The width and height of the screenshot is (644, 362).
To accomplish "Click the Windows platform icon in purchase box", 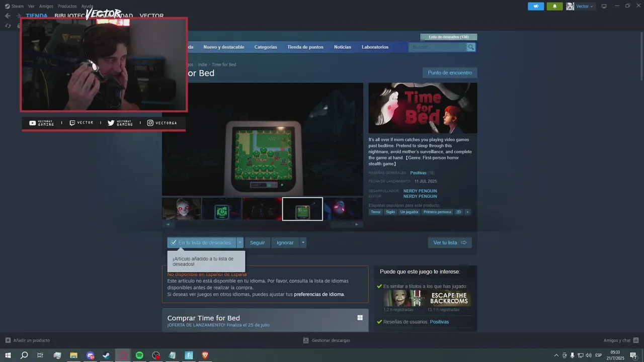I will click(360, 318).
